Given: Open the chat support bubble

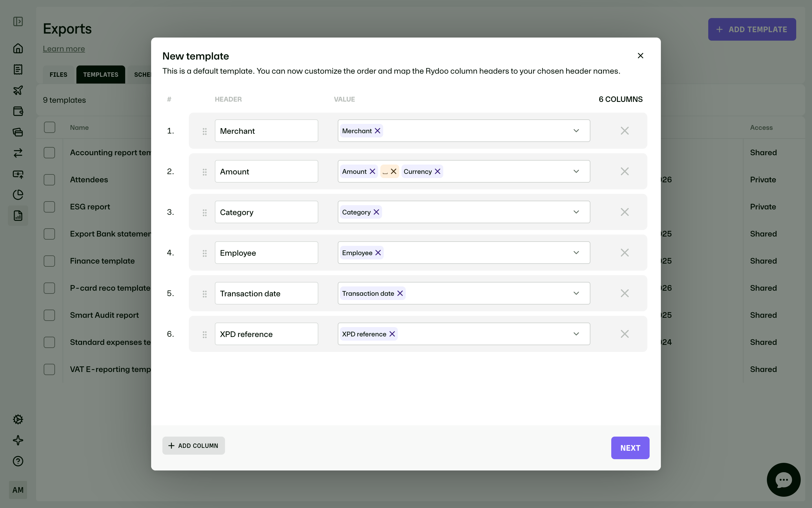Looking at the screenshot, I should click(784, 479).
